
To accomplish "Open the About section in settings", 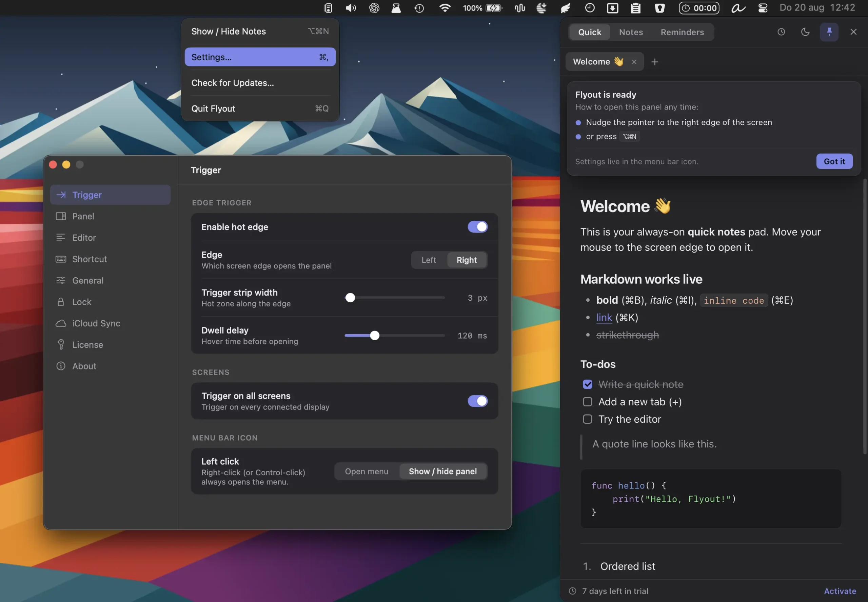I will 110,366.
